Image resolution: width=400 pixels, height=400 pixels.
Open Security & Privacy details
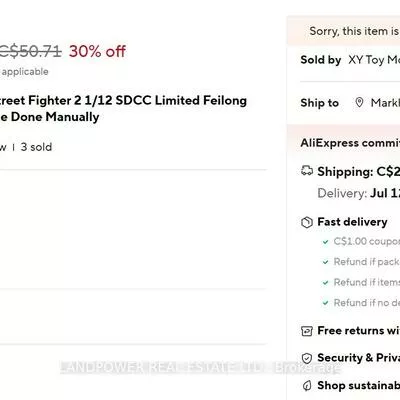(x=359, y=358)
